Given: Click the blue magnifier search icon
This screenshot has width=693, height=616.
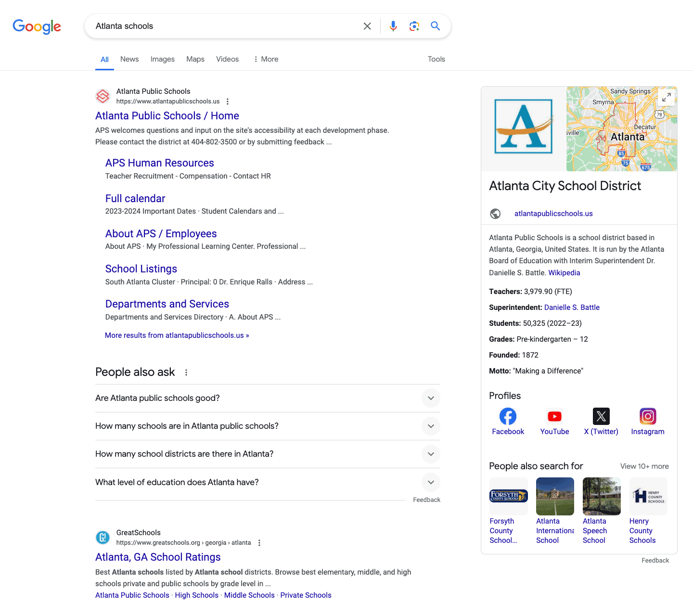Looking at the screenshot, I should coord(436,26).
